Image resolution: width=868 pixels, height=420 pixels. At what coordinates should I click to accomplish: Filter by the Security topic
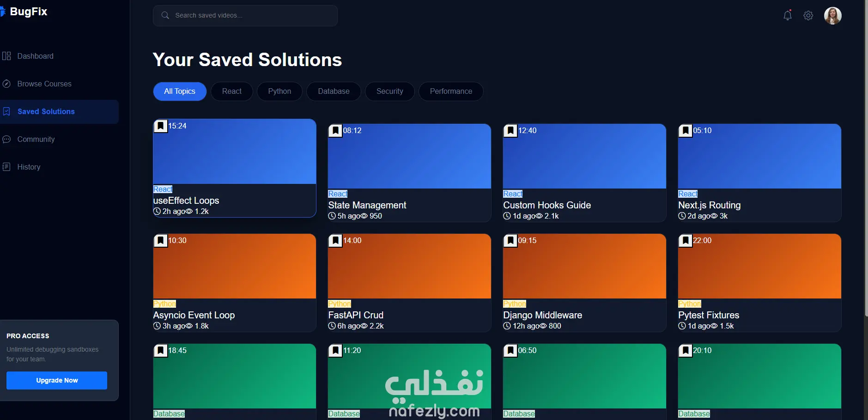click(389, 91)
